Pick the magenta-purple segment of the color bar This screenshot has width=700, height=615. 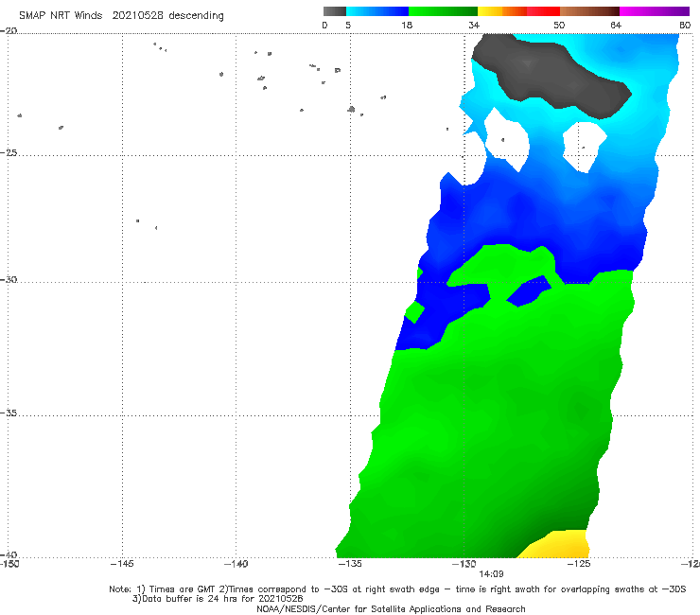click(x=655, y=11)
